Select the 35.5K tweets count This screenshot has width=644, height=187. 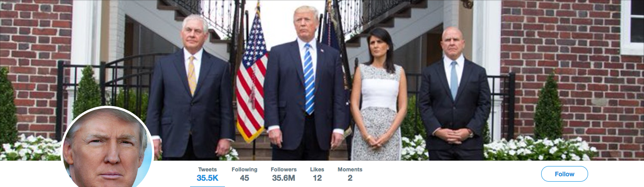tap(208, 178)
